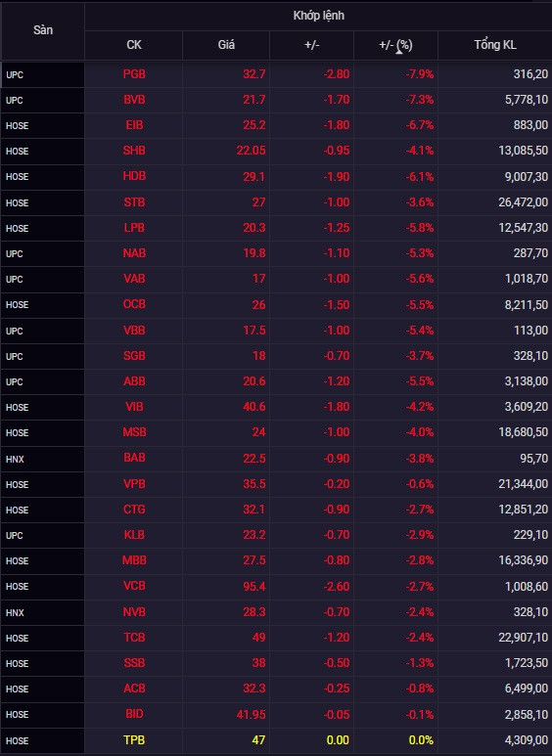Click the BID ticker symbol
This screenshot has height=756, width=552.
[x=134, y=714]
